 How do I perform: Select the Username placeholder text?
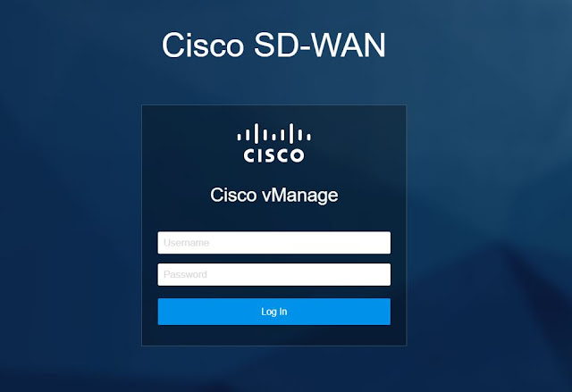187,243
